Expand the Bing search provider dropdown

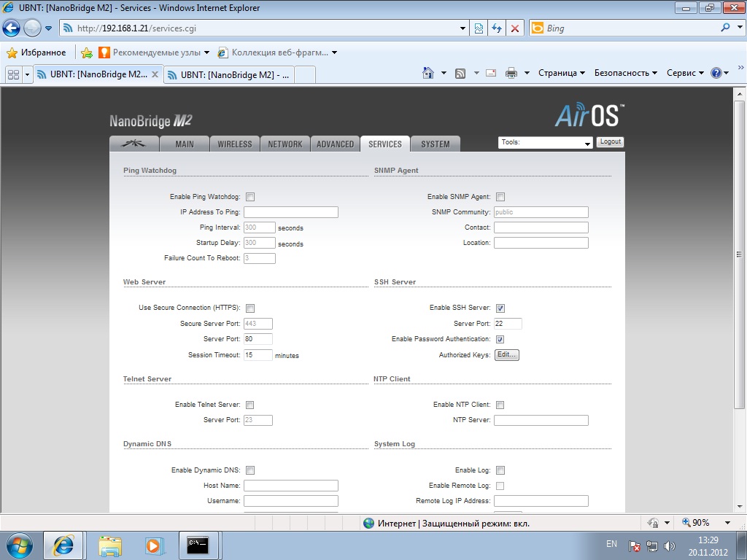(740, 28)
